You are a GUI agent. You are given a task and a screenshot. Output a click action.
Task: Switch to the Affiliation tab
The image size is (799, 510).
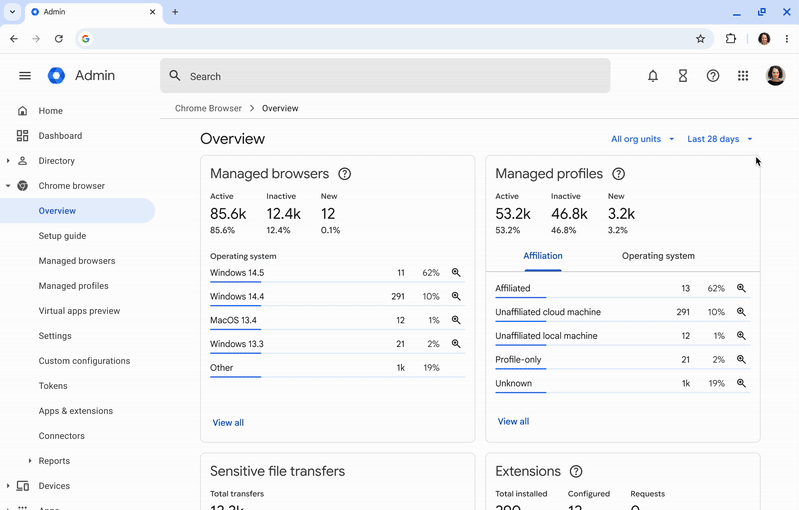[x=543, y=256]
